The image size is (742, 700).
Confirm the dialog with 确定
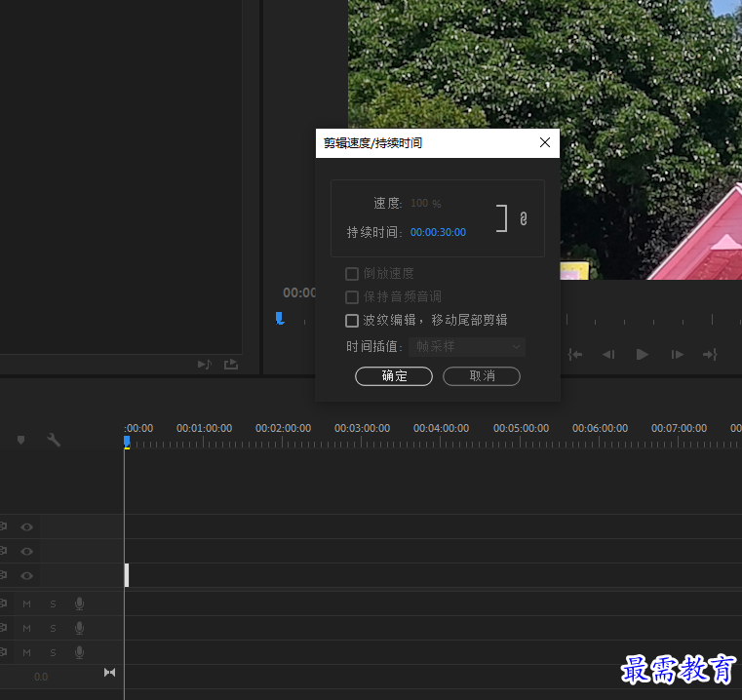coord(394,376)
